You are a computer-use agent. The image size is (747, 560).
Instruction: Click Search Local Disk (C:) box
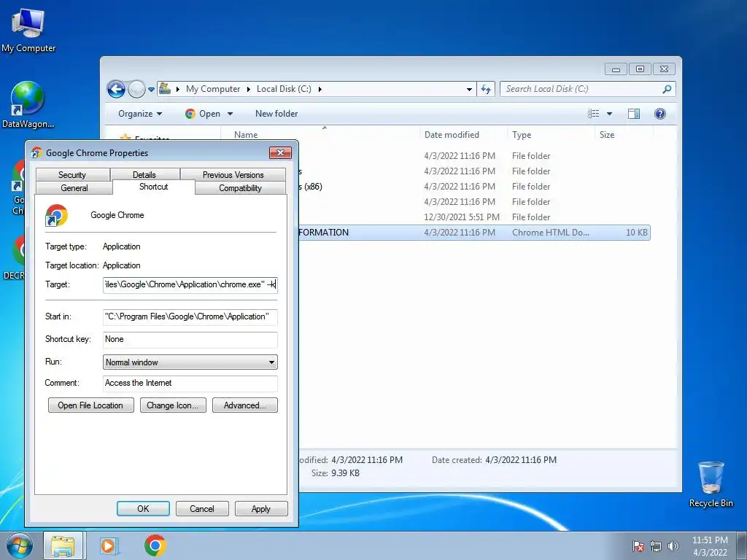(x=587, y=89)
